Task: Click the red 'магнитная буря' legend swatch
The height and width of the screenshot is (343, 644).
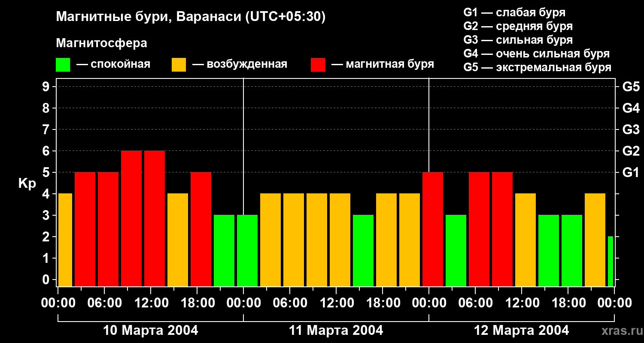Action: (x=318, y=65)
